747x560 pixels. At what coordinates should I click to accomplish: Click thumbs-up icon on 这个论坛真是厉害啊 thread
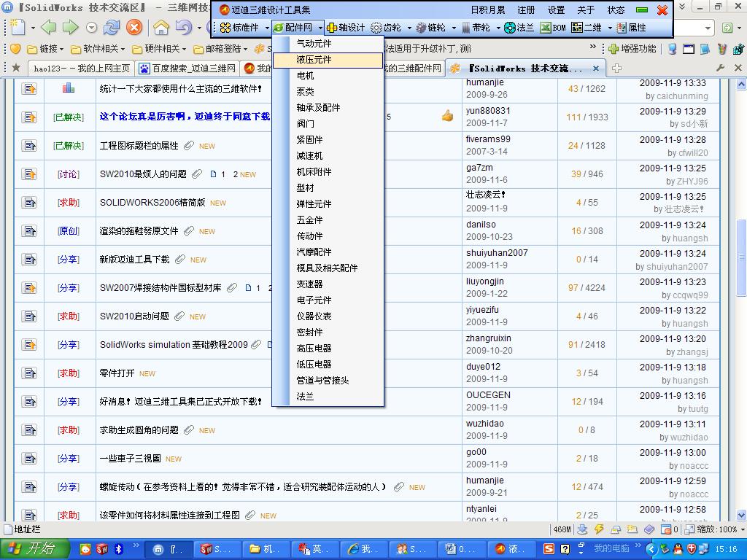click(447, 116)
